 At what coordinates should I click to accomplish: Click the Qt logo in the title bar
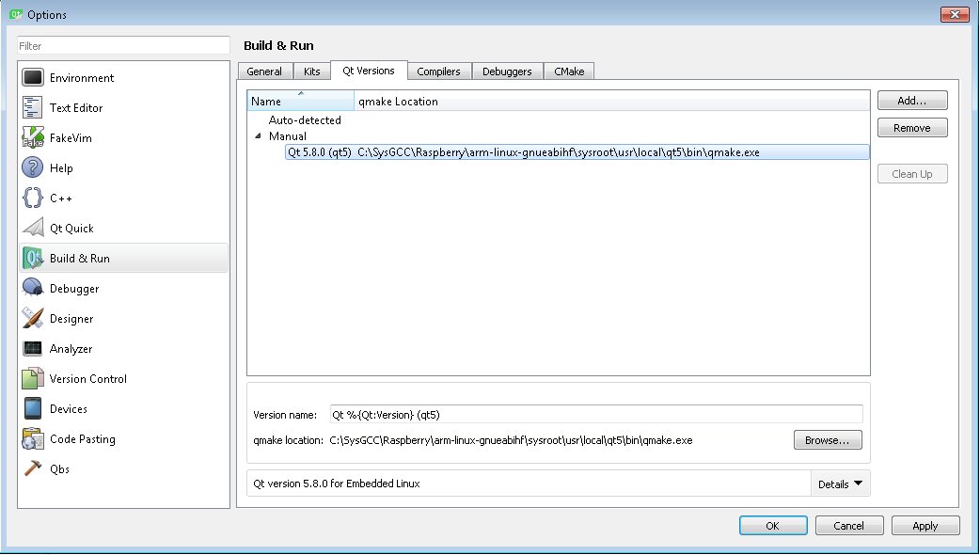[16, 14]
